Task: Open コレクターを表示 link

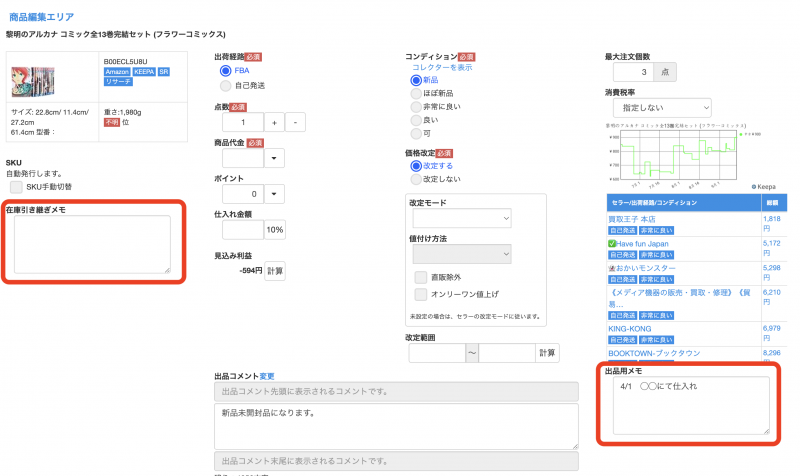Action: (x=442, y=67)
